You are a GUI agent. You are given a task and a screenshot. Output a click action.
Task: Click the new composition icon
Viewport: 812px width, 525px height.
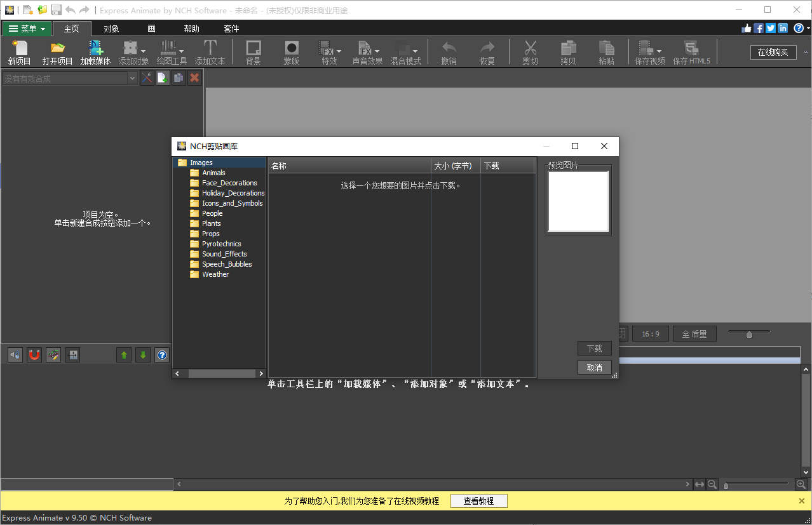163,78
